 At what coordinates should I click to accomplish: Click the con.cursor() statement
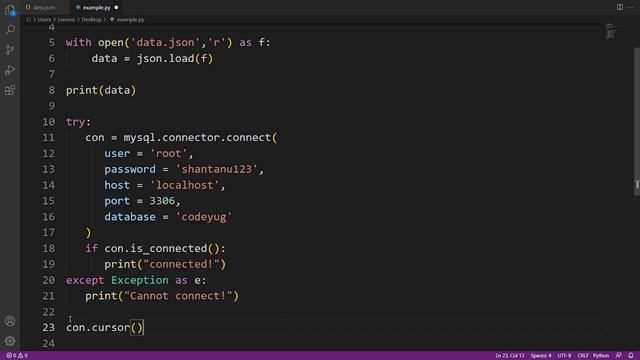click(x=104, y=327)
